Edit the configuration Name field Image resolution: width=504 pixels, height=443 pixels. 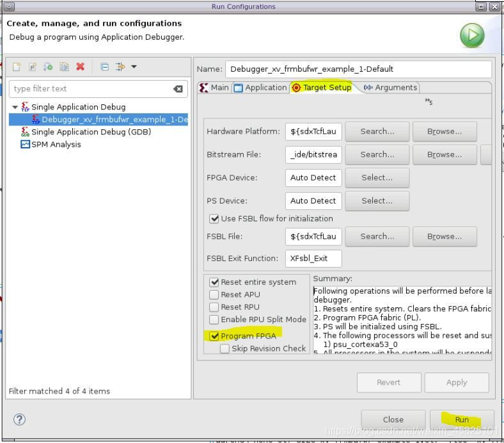[x=358, y=69]
